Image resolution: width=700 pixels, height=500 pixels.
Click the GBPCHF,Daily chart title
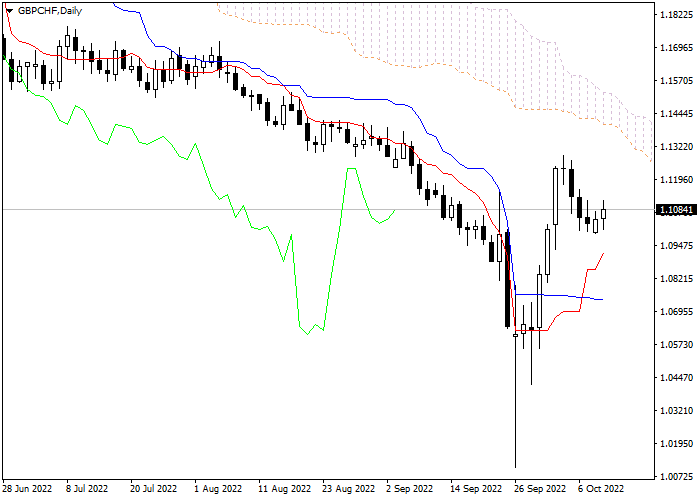pos(50,11)
